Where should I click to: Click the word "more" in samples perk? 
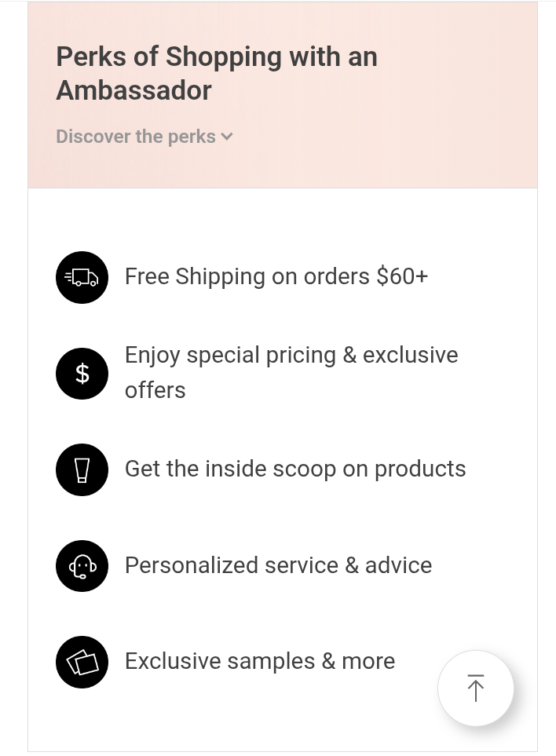(368, 661)
